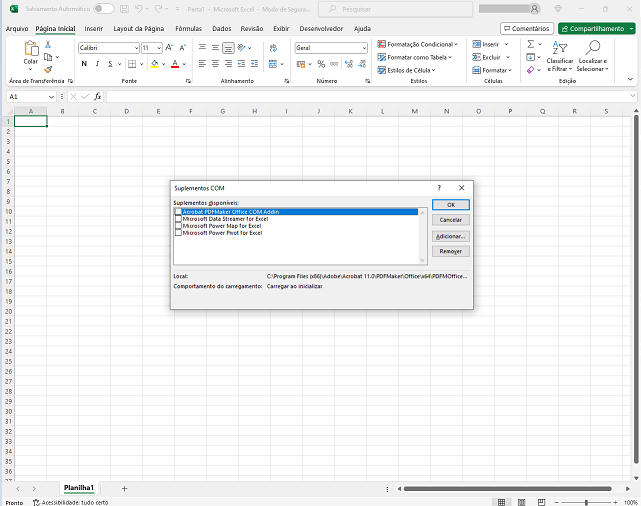Open the Arquivo tab
Viewport: 641px width, 506px height.
click(17, 29)
